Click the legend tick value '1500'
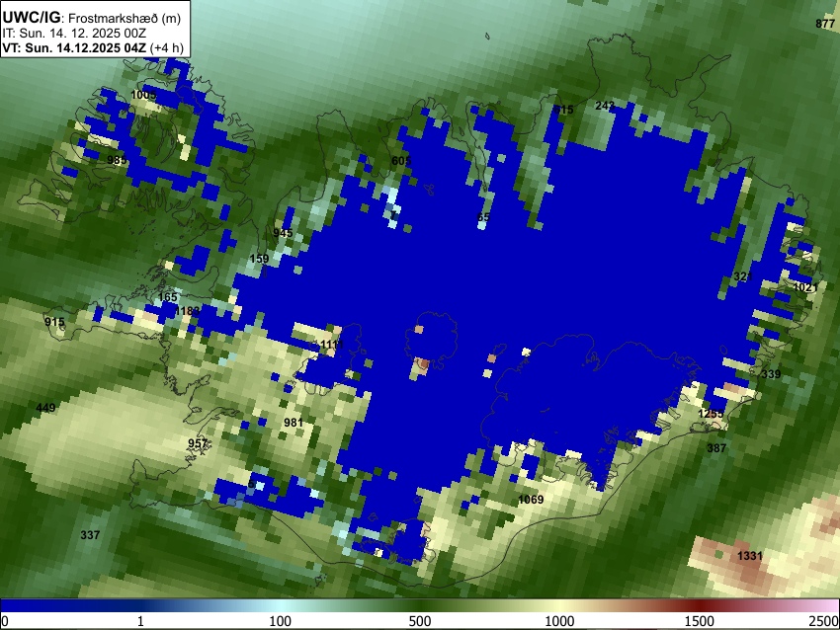 click(x=700, y=621)
